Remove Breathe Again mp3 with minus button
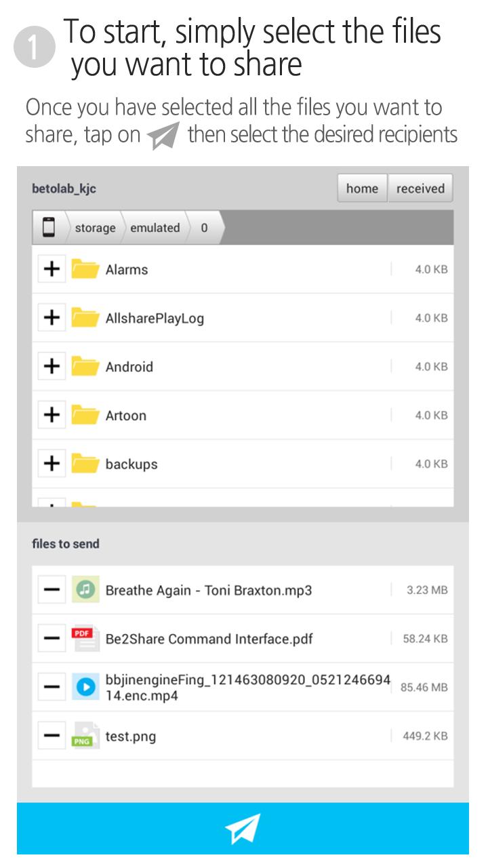This screenshot has width=488, height=868. click(52, 590)
